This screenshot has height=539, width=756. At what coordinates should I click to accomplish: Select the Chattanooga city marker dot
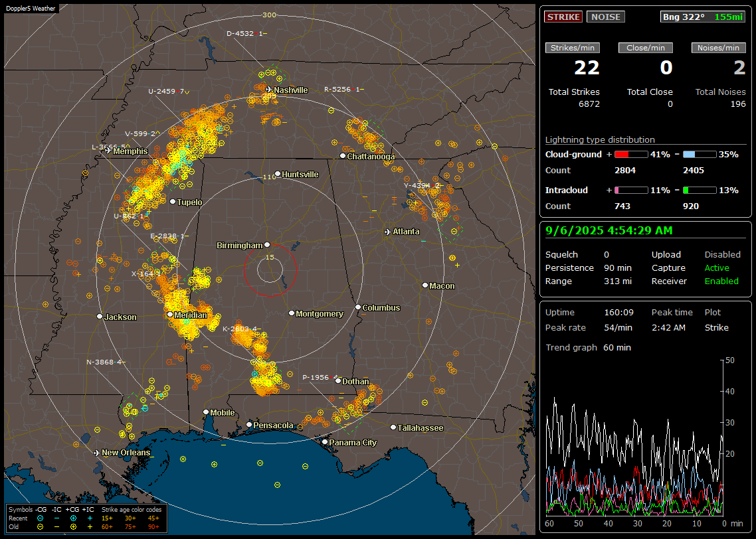click(x=343, y=156)
